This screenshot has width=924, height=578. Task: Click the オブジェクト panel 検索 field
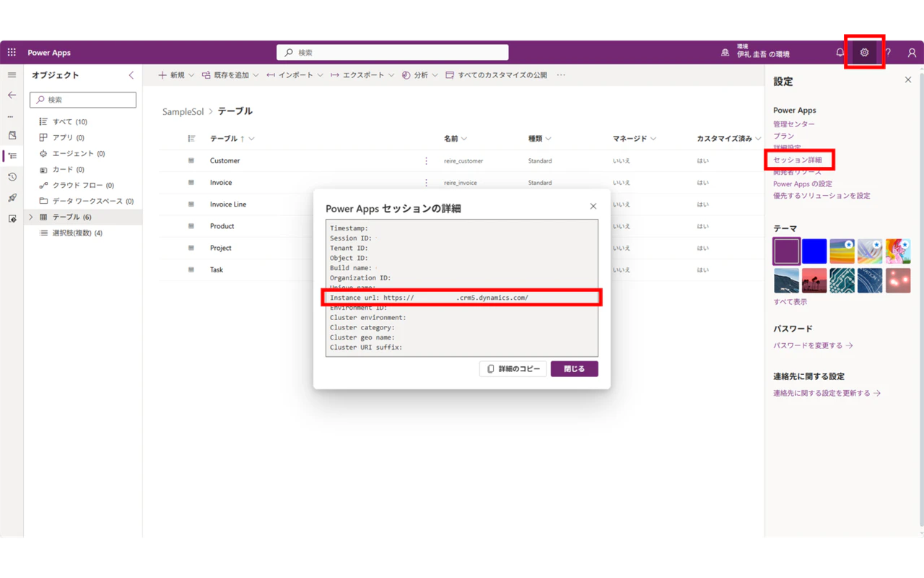coord(83,100)
